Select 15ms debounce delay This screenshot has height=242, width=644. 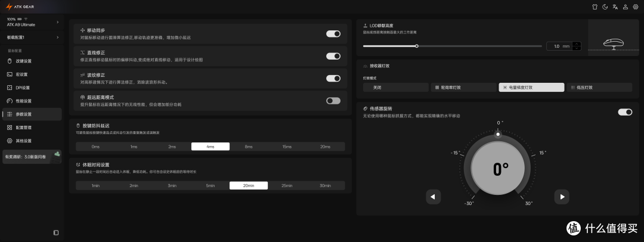coord(287,147)
